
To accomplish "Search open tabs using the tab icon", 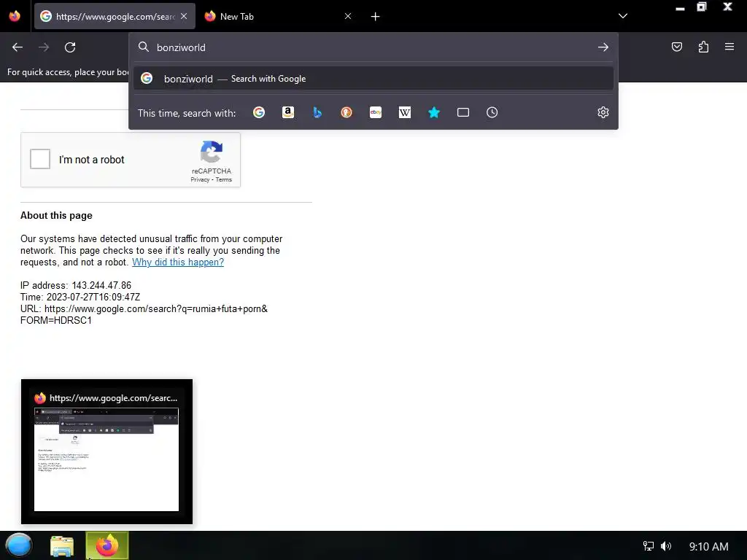I will pos(463,112).
